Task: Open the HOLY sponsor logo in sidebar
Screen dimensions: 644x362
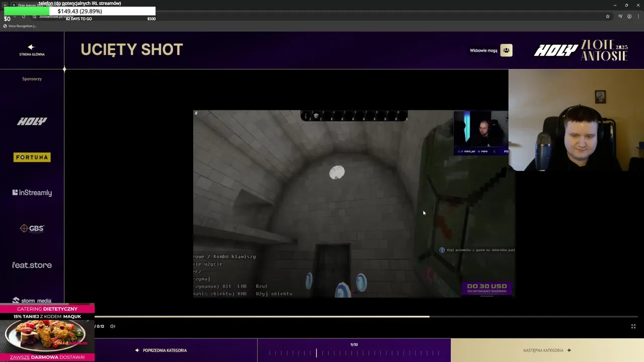Action: [x=32, y=121]
